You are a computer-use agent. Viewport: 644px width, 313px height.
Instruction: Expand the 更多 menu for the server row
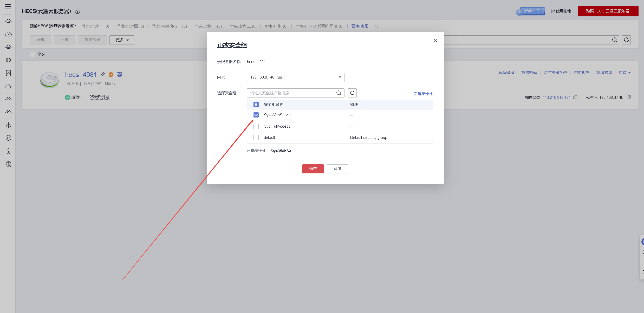pyautogui.click(x=625, y=73)
